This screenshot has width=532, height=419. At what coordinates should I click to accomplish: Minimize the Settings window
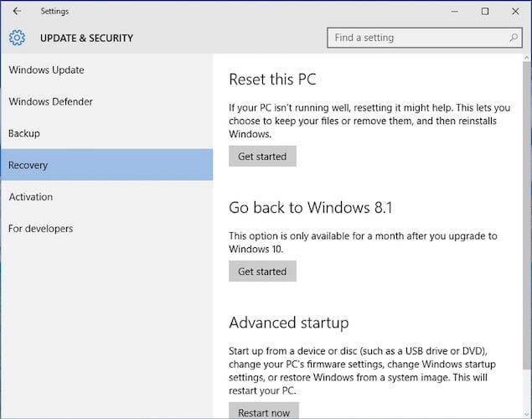[455, 12]
